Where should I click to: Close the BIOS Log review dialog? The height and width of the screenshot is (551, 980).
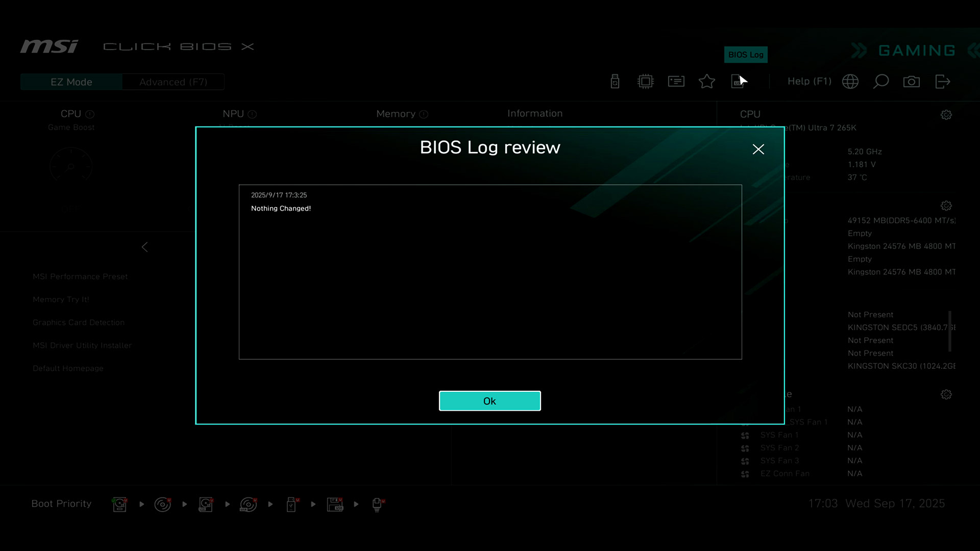click(x=758, y=149)
